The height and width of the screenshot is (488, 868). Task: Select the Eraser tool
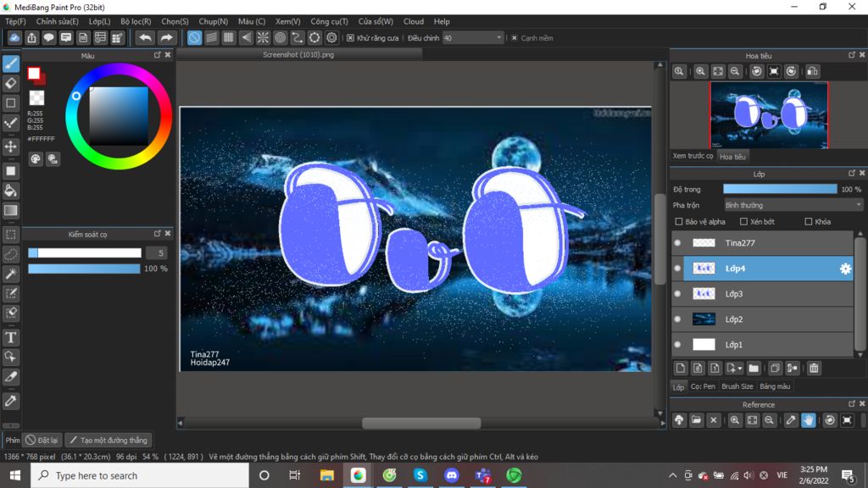(11, 84)
